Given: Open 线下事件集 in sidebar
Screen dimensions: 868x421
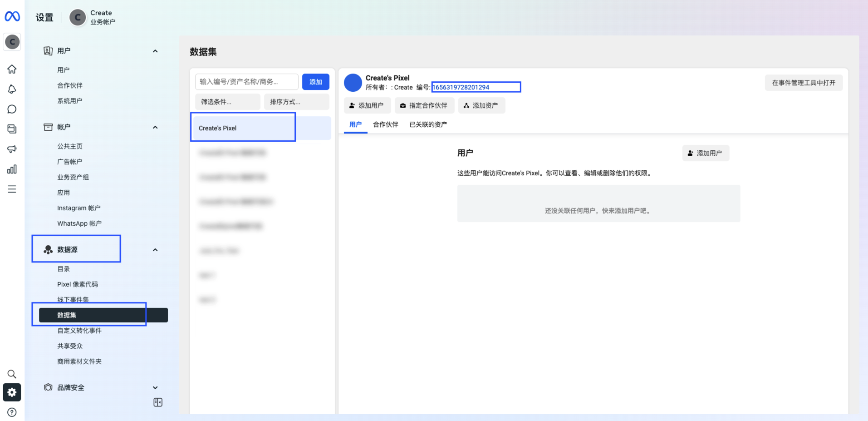Looking at the screenshot, I should pyautogui.click(x=73, y=300).
